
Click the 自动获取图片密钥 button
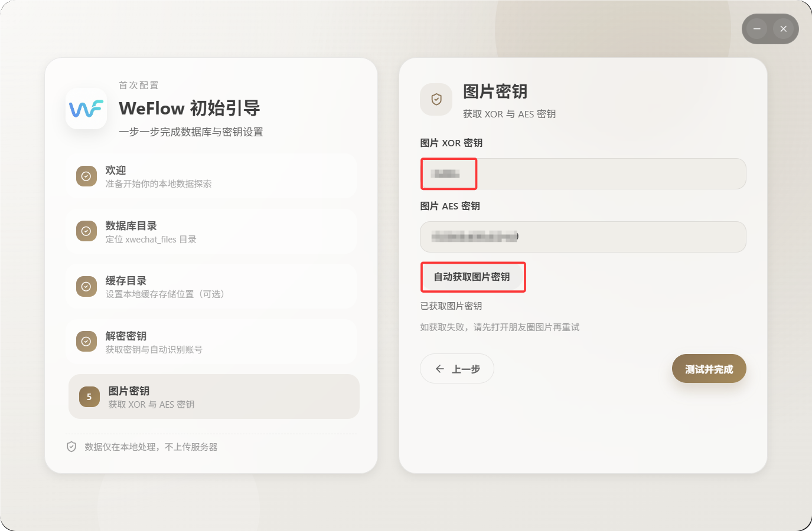[472, 277]
